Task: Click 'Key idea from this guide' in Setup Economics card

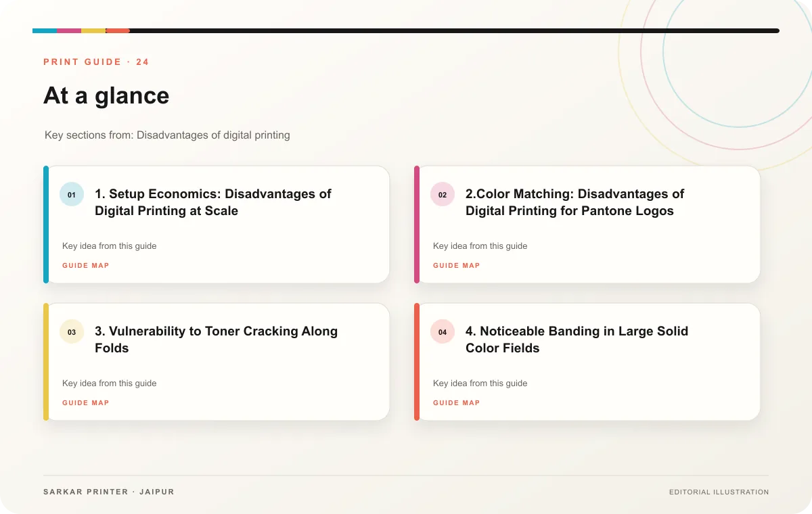Action: pos(110,246)
